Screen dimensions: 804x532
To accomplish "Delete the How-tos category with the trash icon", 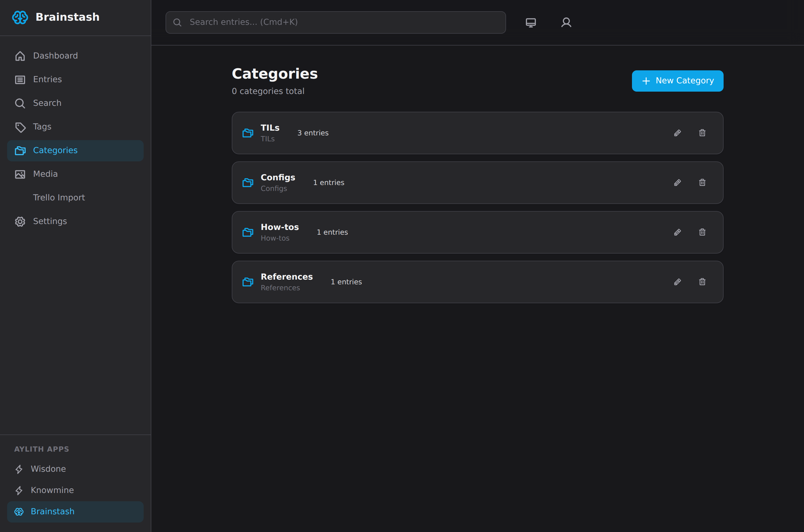I will coord(702,232).
